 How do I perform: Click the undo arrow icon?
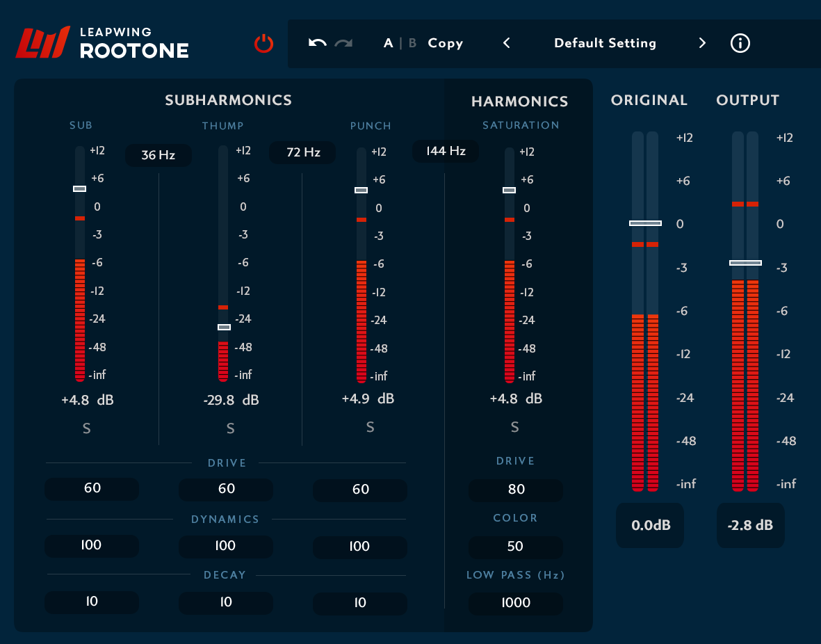[x=316, y=42]
